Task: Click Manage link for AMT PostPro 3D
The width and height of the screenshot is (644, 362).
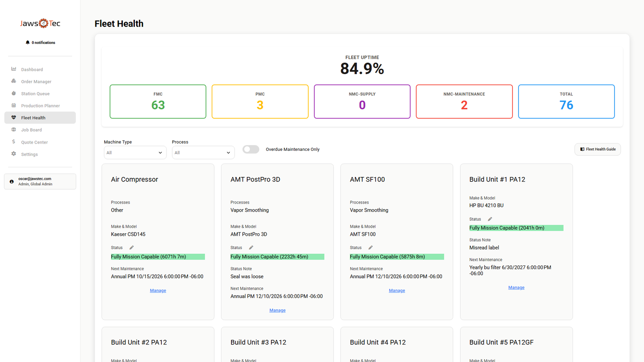Action: (x=277, y=310)
